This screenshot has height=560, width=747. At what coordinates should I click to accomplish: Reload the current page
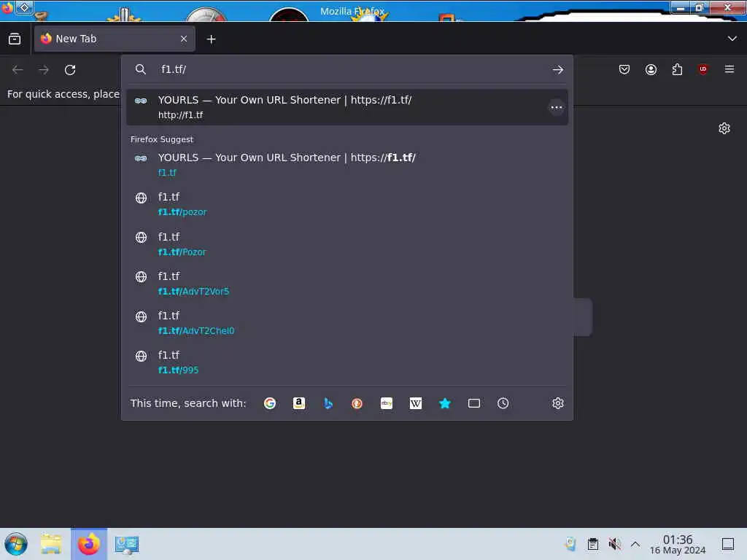(70, 70)
